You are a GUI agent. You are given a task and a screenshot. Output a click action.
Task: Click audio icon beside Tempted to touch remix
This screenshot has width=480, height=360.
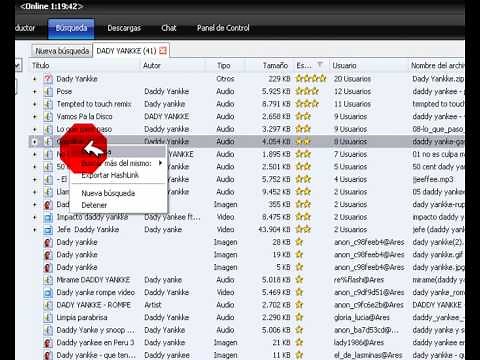pyautogui.click(x=48, y=104)
